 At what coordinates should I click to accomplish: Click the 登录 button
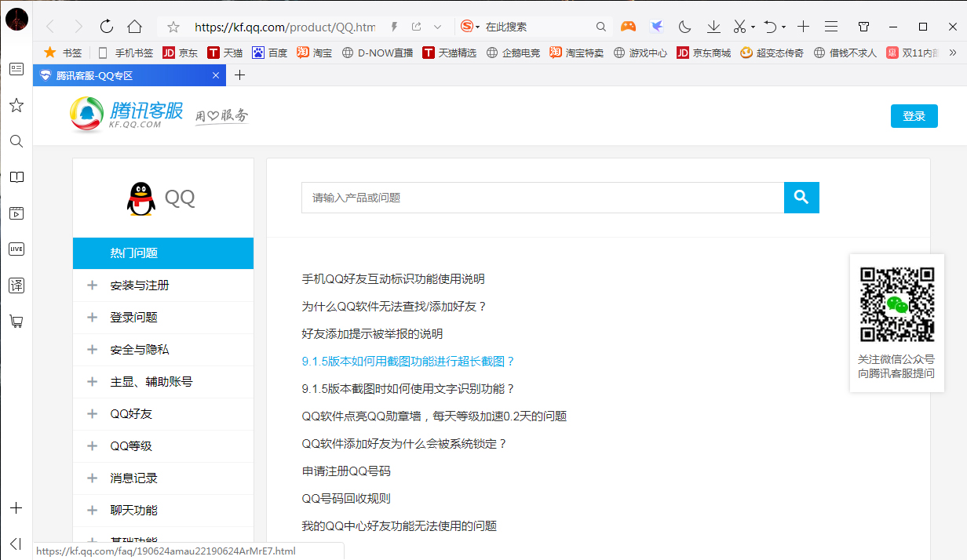914,115
